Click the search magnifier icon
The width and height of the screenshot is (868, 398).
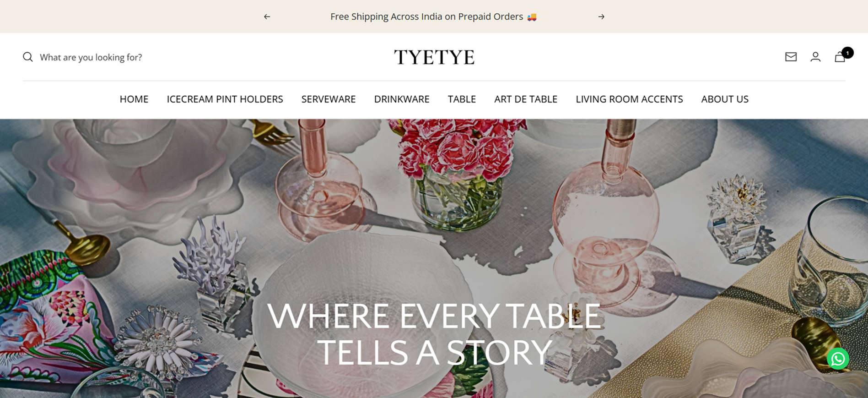coord(28,57)
